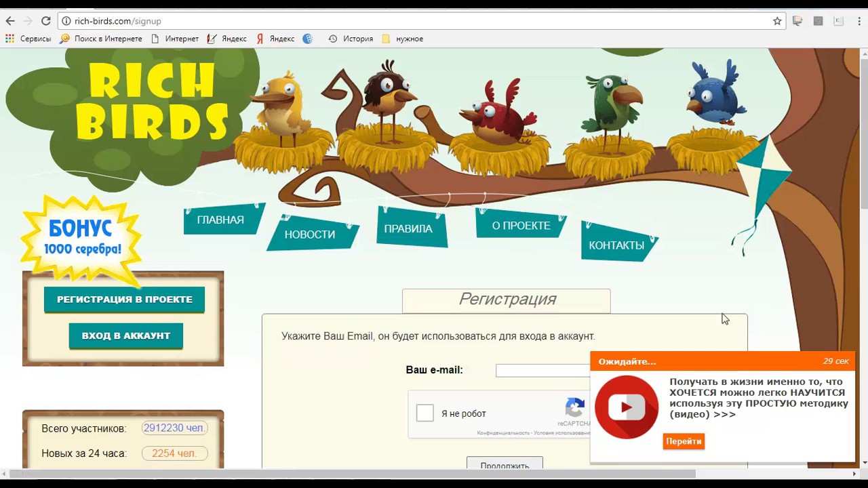This screenshot has height=488, width=868.
Task: Click the 2254 чел. new users value
Action: pyautogui.click(x=174, y=453)
